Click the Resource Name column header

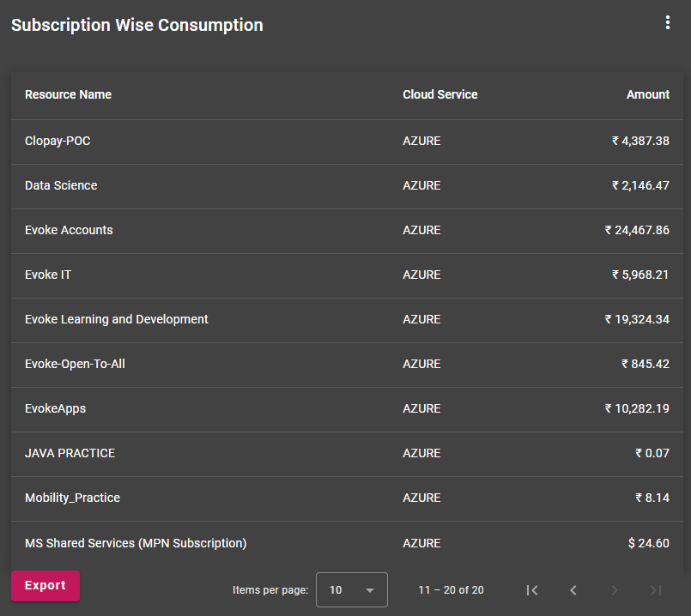tap(68, 94)
